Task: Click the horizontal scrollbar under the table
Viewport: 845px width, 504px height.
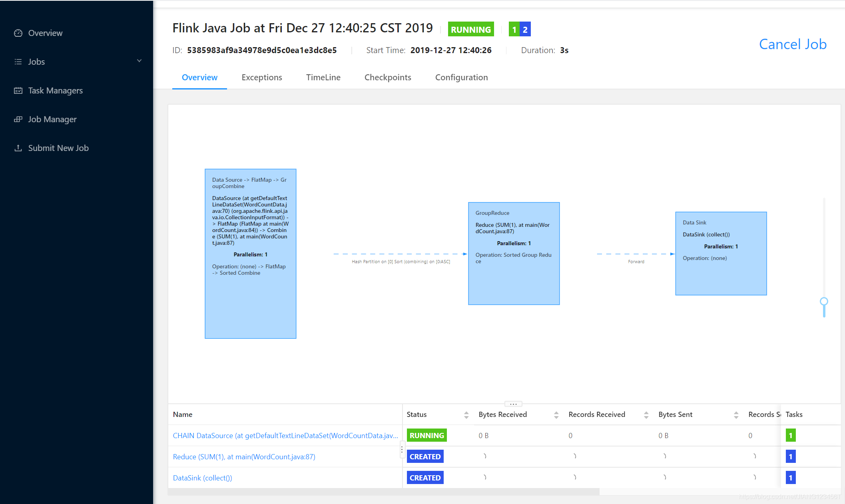Action: click(x=383, y=492)
